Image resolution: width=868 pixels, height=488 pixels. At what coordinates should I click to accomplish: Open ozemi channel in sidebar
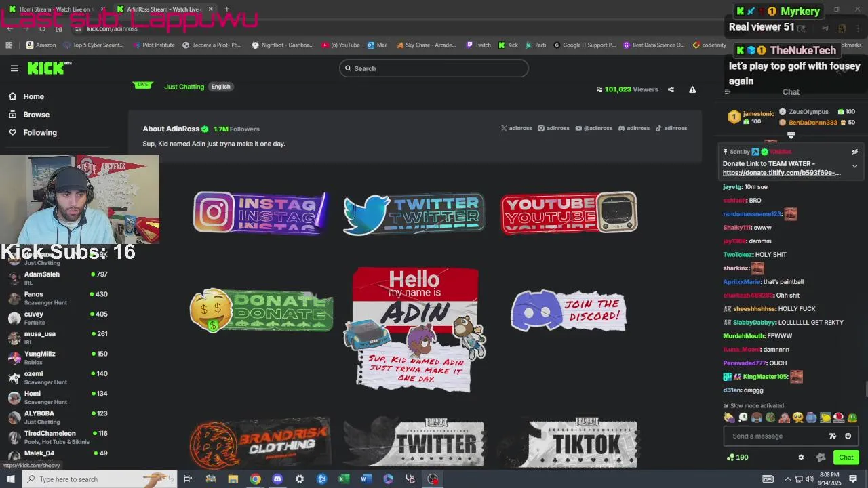(58, 378)
